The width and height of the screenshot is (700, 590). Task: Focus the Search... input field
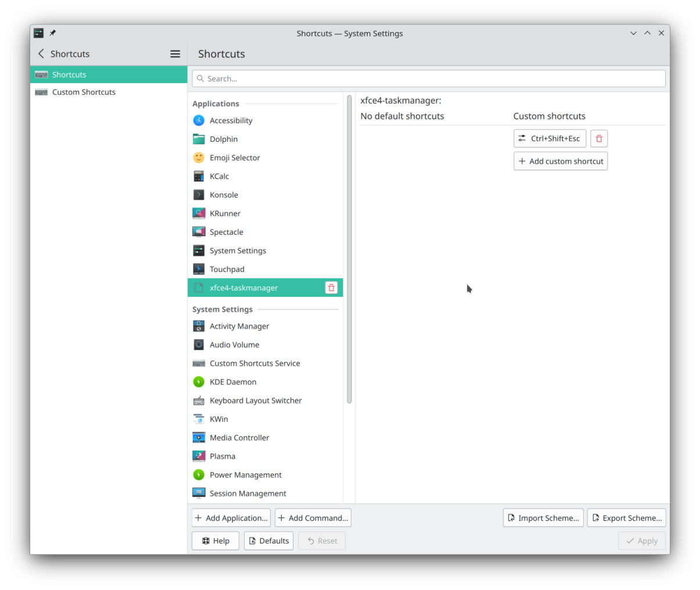[429, 78]
